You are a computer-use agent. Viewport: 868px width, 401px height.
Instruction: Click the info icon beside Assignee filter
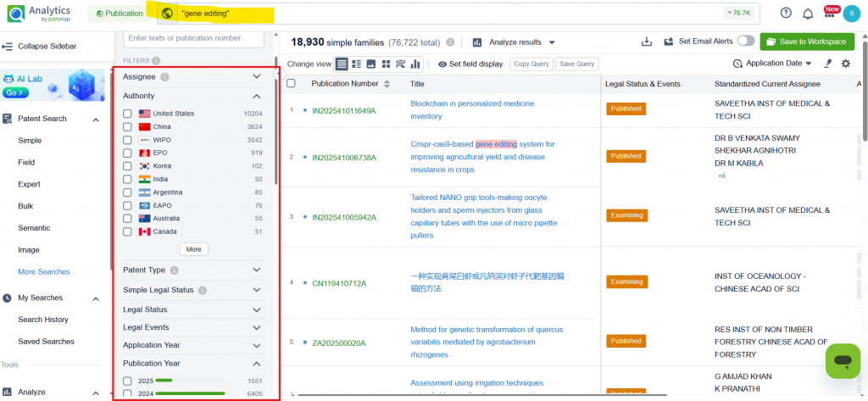(164, 77)
